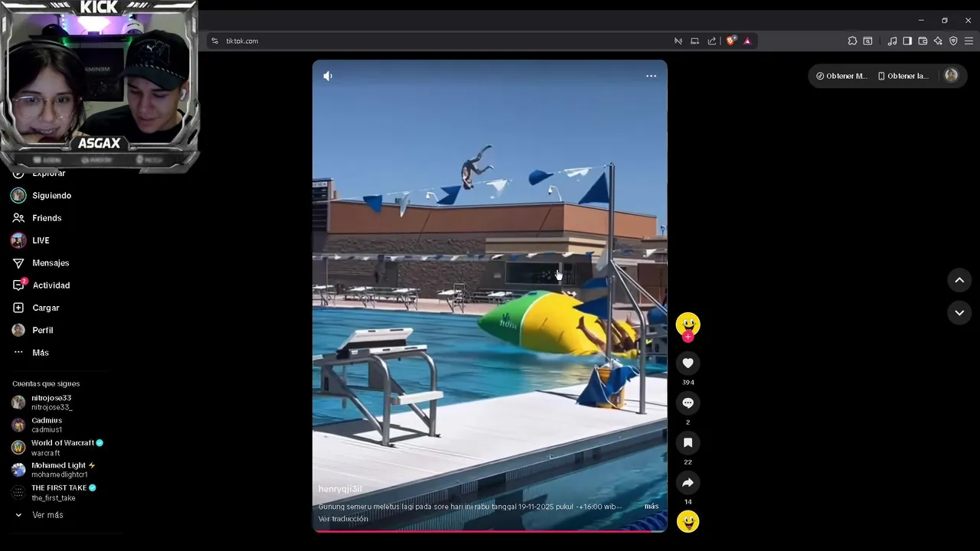Screen dimensions: 980x551
Task: Click the emoji sound disc below share
Action: coord(688,521)
